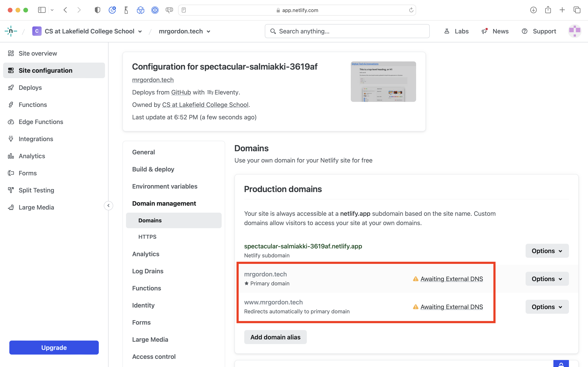
Task: Click the site preview thumbnail
Action: [383, 82]
